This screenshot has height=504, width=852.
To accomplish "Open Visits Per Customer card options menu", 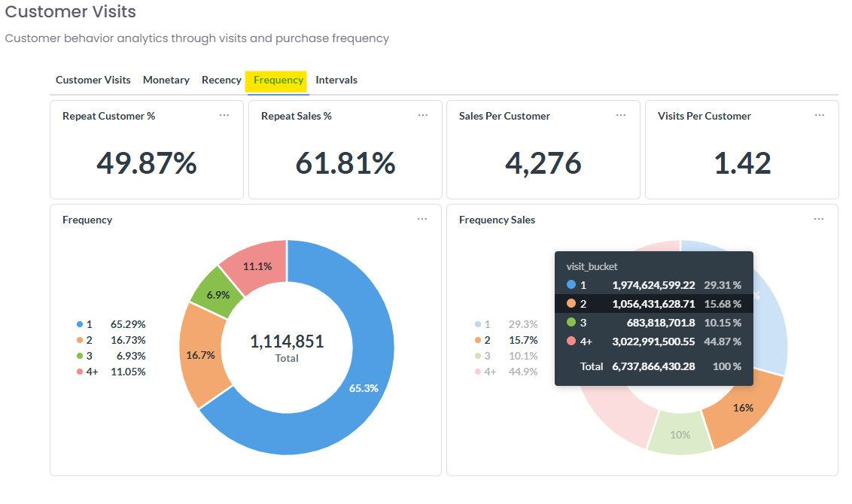I will (820, 115).
